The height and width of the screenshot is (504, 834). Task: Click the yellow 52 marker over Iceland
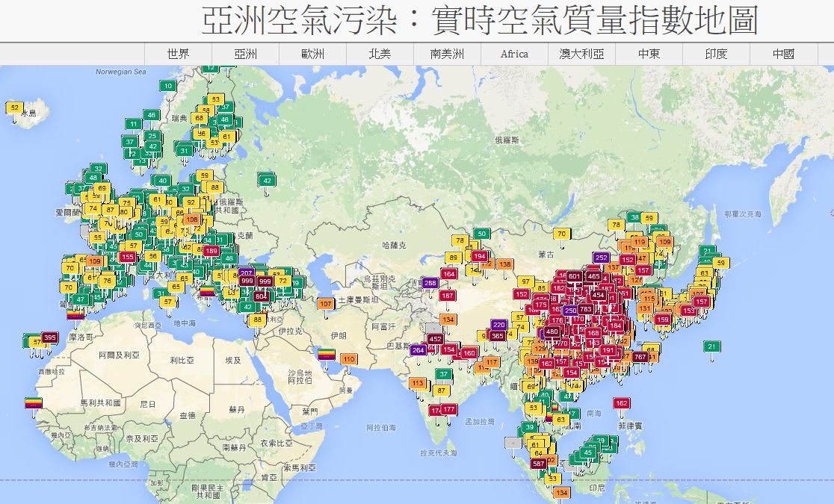pyautogui.click(x=14, y=108)
